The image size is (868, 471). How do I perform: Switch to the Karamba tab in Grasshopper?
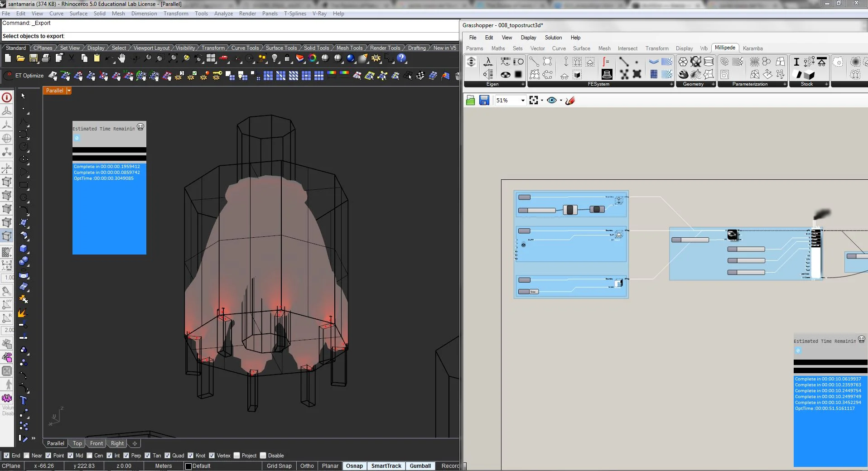click(x=752, y=48)
